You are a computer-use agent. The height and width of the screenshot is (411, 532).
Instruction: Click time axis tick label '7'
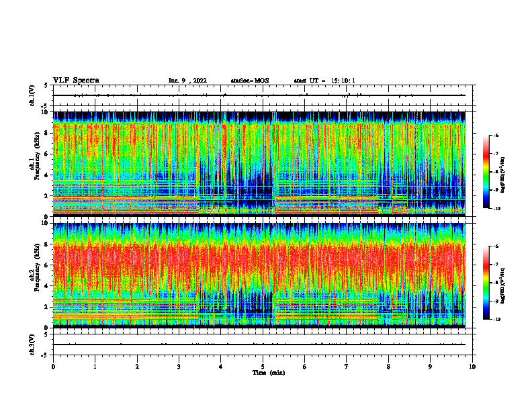(346, 367)
